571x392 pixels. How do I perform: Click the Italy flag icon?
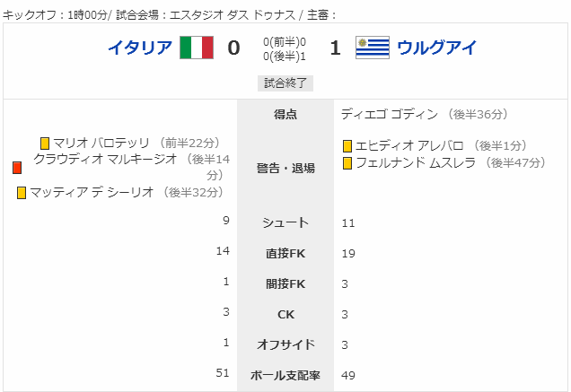coord(197,48)
